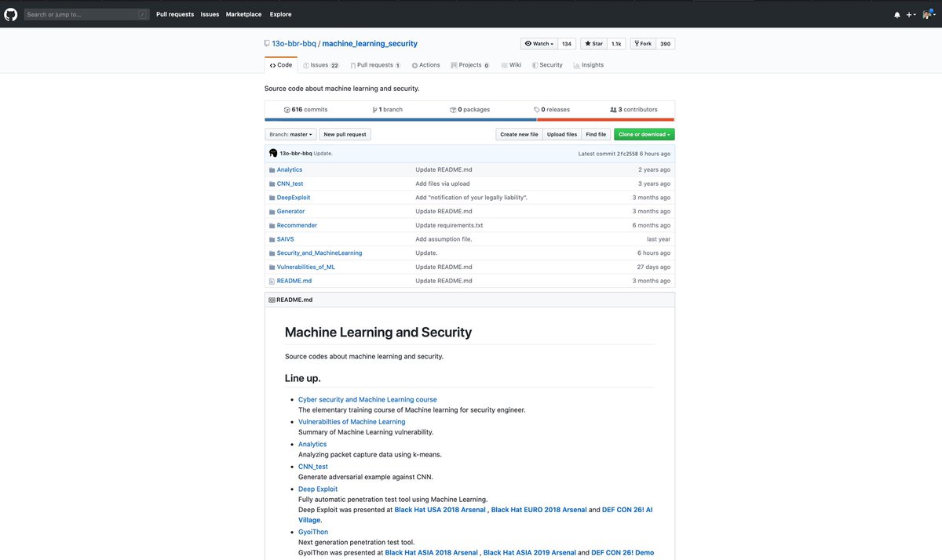The width and height of the screenshot is (942, 560).
Task: Click the Generator folder icon
Action: (272, 211)
